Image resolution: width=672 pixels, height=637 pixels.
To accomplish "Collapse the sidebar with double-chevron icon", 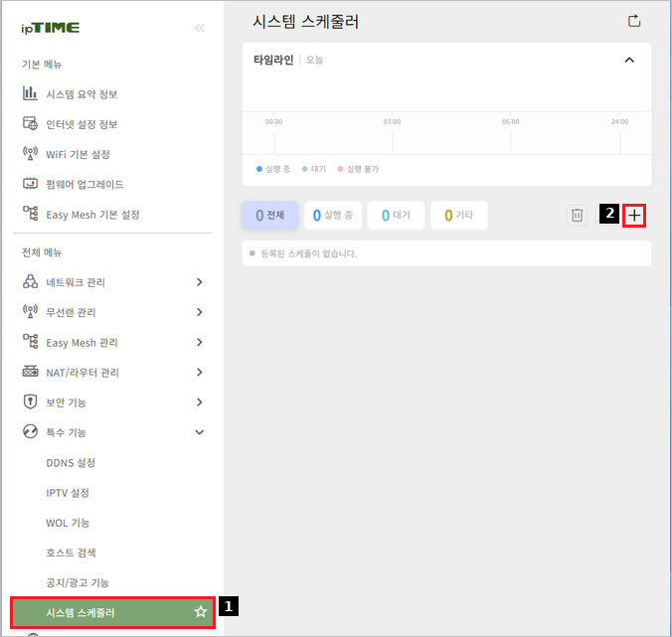I will point(200,28).
